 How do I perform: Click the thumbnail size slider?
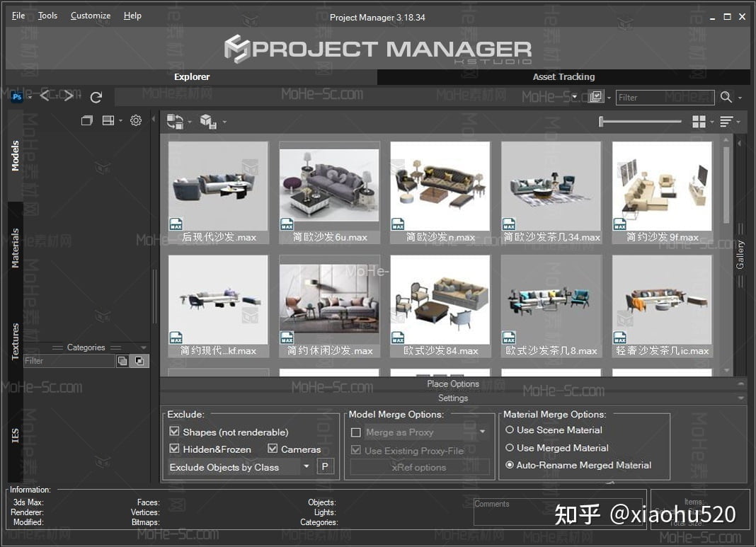tap(640, 122)
